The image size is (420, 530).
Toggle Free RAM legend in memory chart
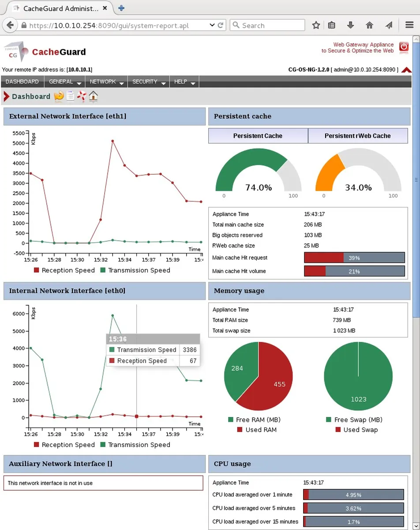(255, 420)
